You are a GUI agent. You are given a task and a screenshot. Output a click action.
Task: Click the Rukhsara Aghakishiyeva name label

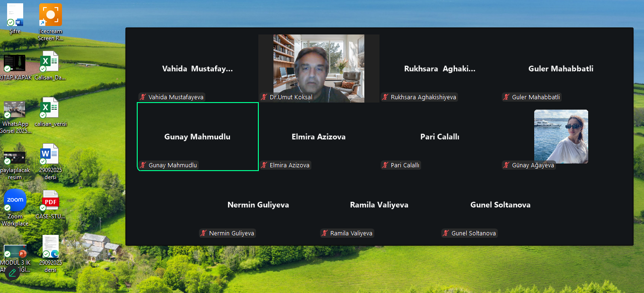pos(423,97)
